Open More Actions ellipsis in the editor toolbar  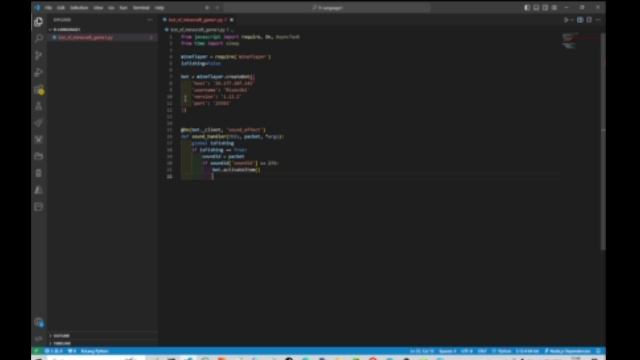coord(598,20)
